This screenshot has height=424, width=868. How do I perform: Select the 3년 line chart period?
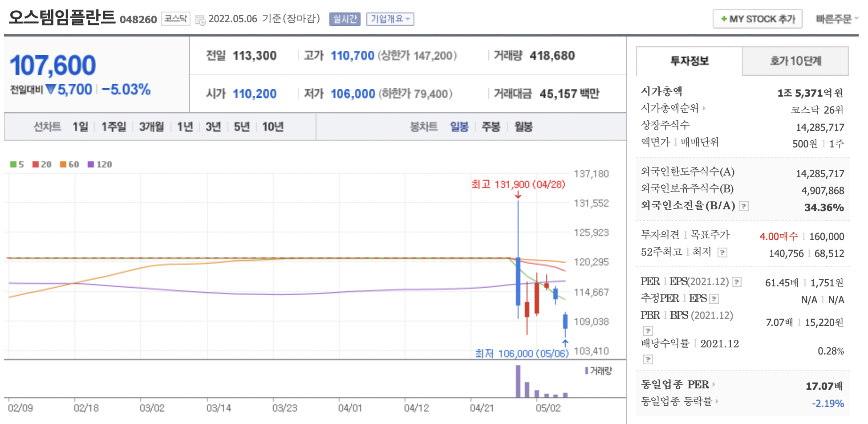[x=213, y=127]
